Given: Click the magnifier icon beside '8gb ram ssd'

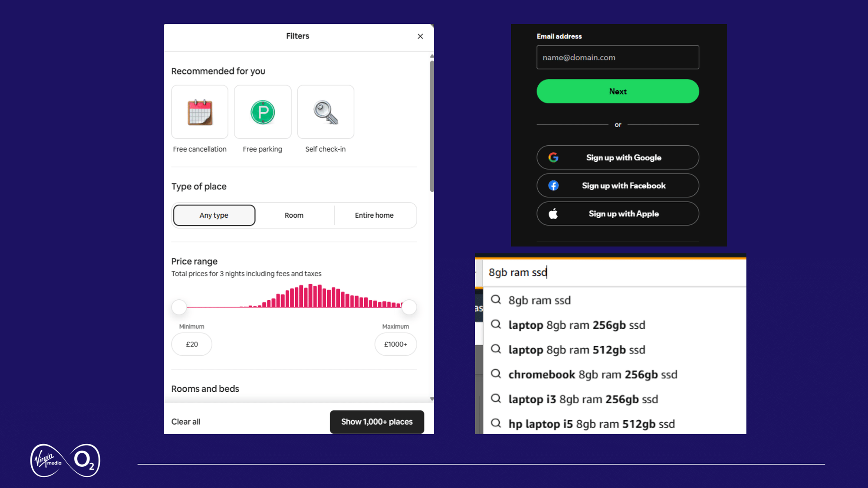Looking at the screenshot, I should click(x=496, y=300).
